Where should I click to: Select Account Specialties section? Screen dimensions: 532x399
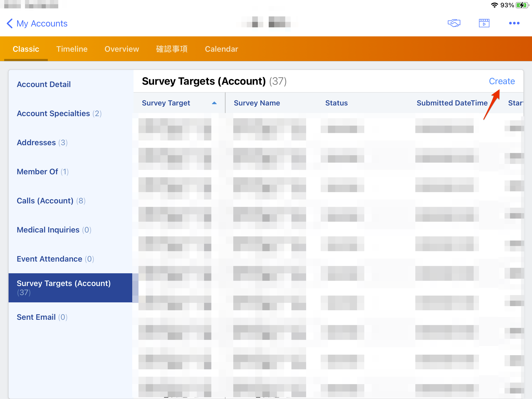coord(59,114)
